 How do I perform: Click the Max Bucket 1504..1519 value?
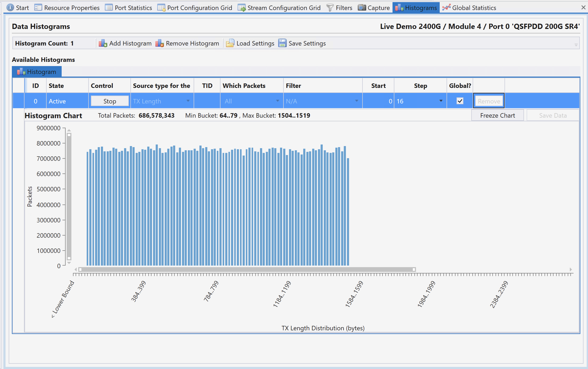tap(294, 116)
